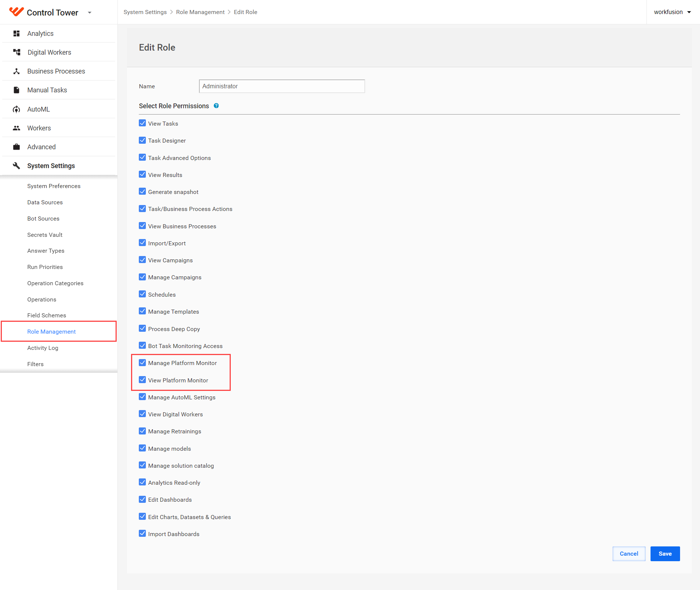Screen dimensions: 700x590
Task: Click the Advanced briefcase icon
Action: click(x=16, y=147)
